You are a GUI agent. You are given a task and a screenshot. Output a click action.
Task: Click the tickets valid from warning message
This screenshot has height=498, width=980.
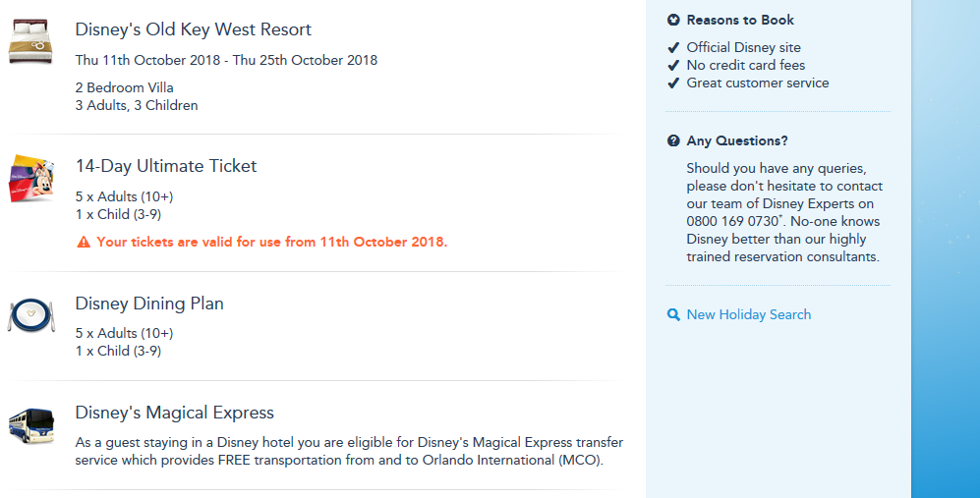point(271,242)
